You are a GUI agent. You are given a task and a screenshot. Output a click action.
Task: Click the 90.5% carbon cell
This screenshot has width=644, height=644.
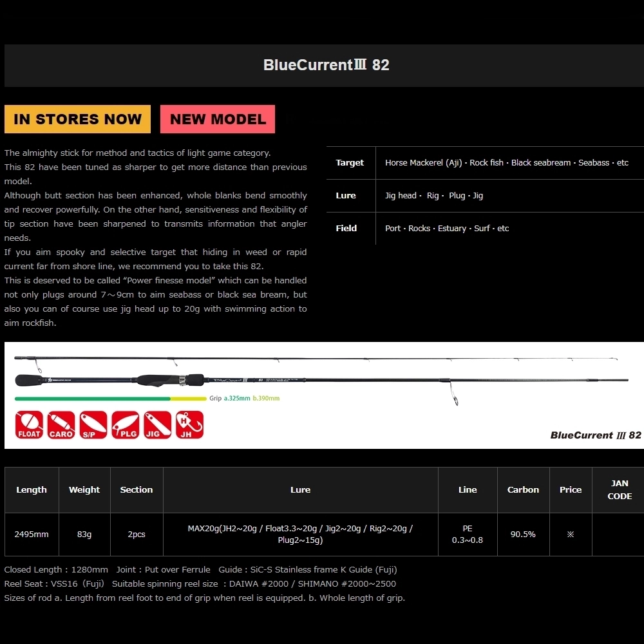(x=523, y=535)
